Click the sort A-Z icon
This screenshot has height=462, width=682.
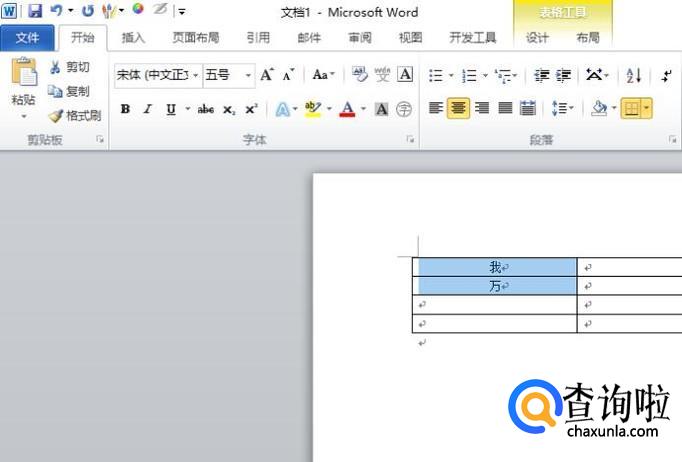tap(633, 75)
